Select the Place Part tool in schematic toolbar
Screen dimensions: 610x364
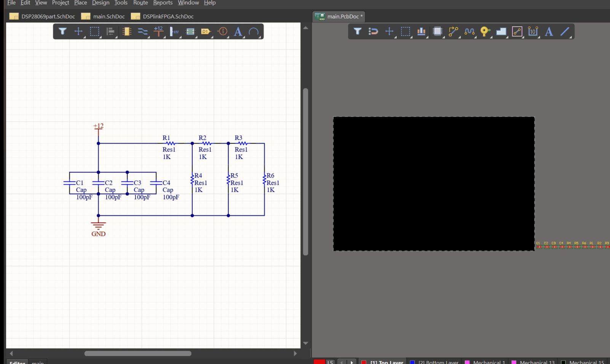pos(126,32)
